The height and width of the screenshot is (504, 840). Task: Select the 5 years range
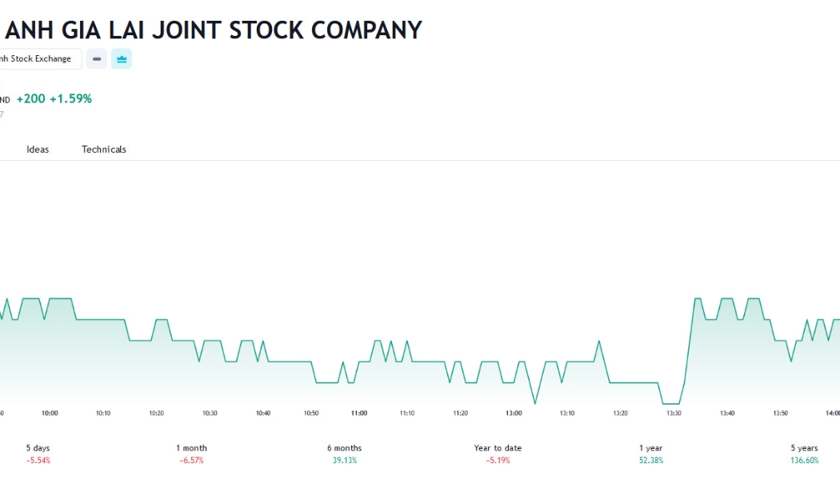tap(804, 454)
